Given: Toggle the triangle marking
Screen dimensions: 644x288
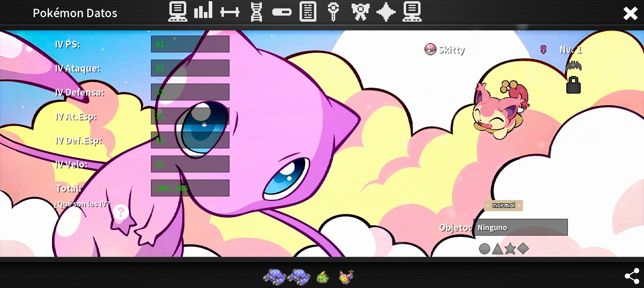Looking at the screenshot, I should 497,249.
